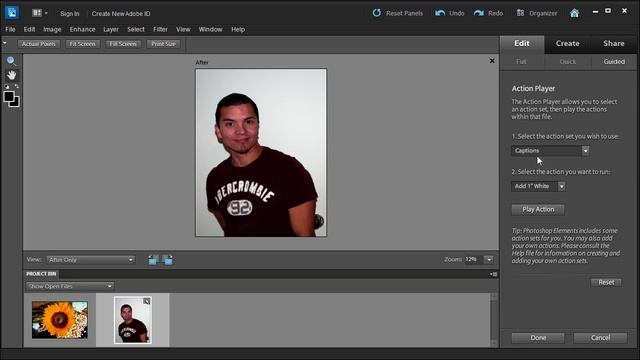The image size is (640, 360).
Task: Select the Zoom tool
Action: 11,61
